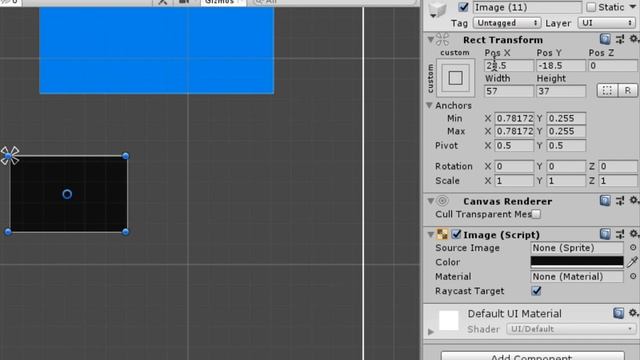
Task: Open Rect Transform preset settings icon
Action: click(x=620, y=40)
